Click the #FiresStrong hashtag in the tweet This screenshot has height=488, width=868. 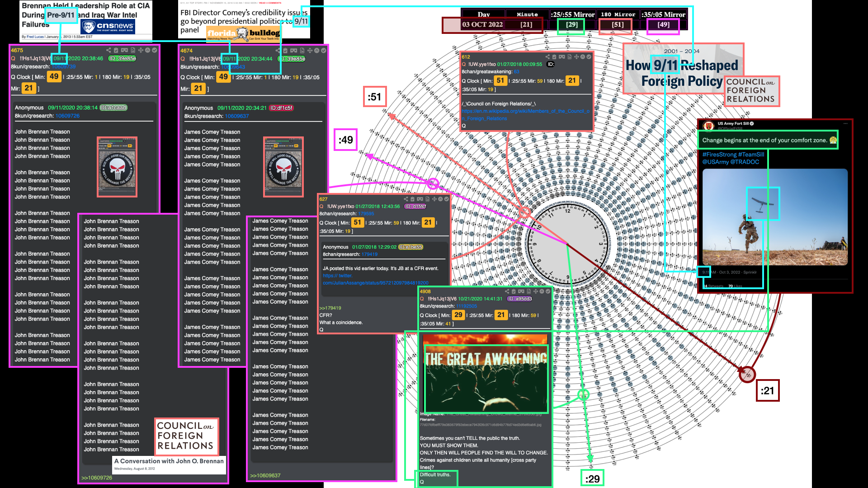coord(719,155)
